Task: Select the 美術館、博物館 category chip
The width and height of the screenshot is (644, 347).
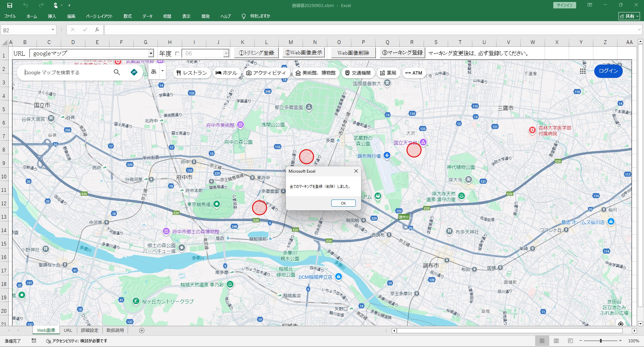Action: 316,73
